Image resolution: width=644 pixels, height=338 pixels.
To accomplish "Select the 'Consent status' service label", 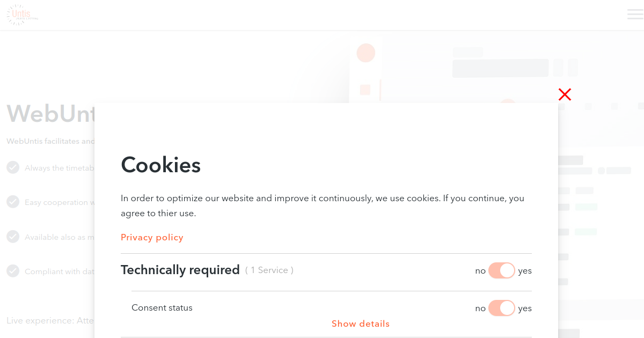I will pos(162,308).
